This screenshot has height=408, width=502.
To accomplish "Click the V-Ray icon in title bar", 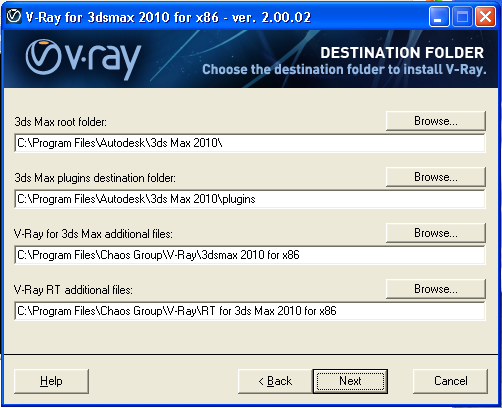I will pos(14,16).
